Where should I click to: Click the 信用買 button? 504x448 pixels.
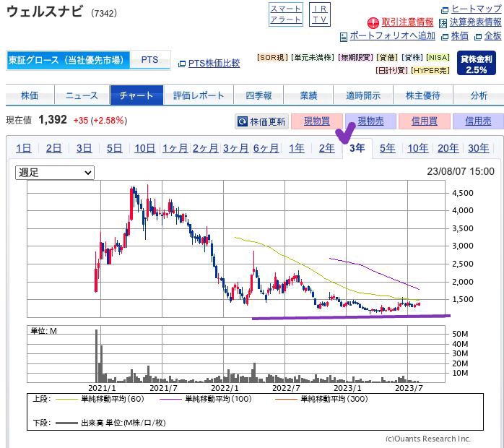(x=424, y=121)
